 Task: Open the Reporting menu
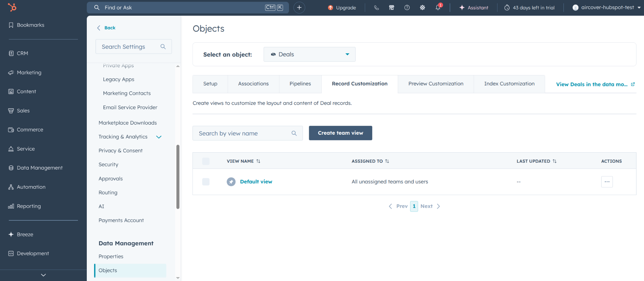[x=25, y=206]
